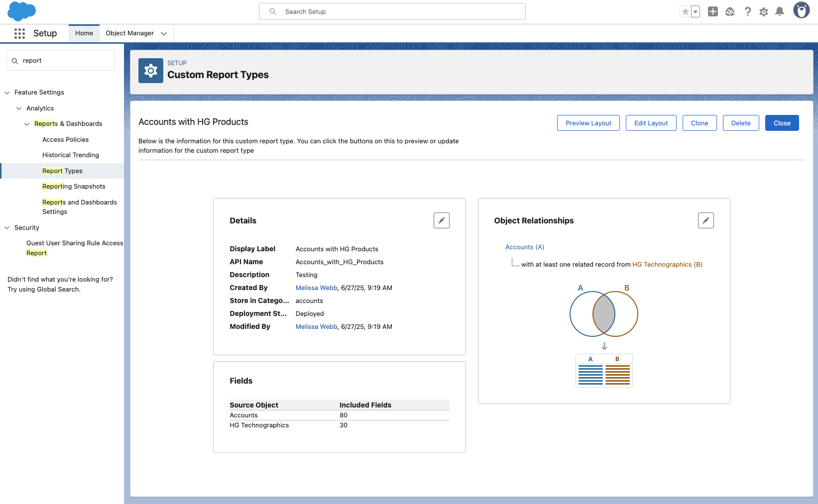Edit the Details section with pencil icon
The width and height of the screenshot is (818, 504).
(x=442, y=220)
